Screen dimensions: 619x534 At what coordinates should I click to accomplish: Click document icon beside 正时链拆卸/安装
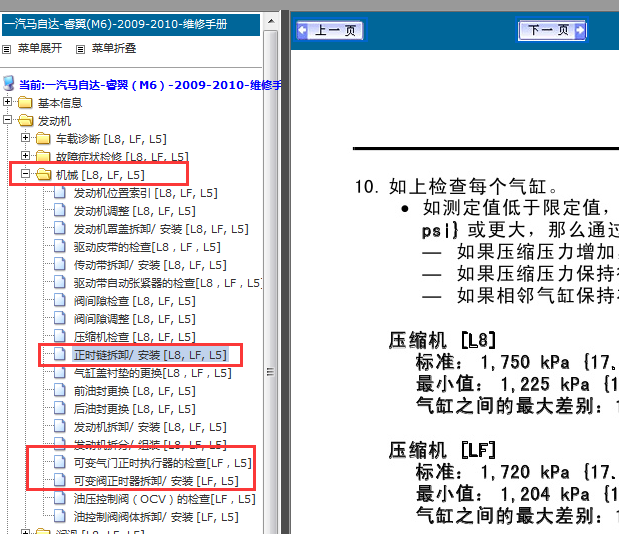coord(60,354)
